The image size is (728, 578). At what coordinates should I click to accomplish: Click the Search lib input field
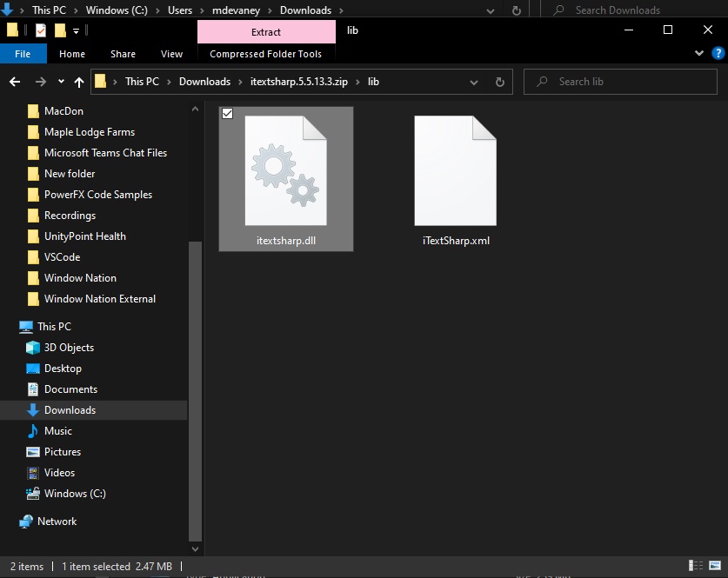pyautogui.click(x=620, y=82)
